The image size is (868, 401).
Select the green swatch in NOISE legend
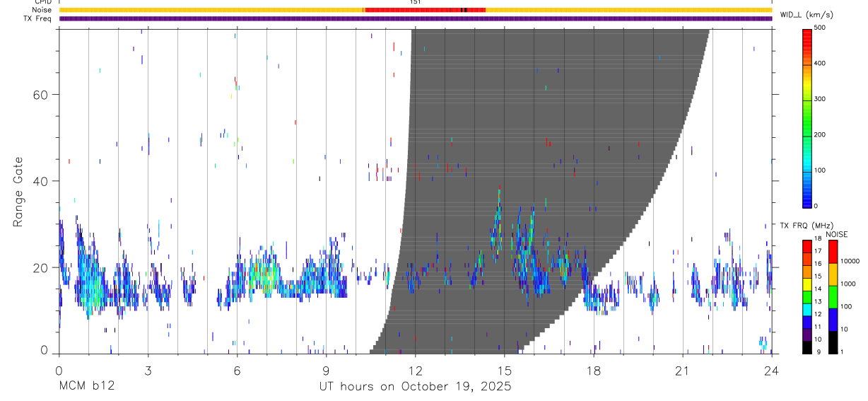coord(832,297)
